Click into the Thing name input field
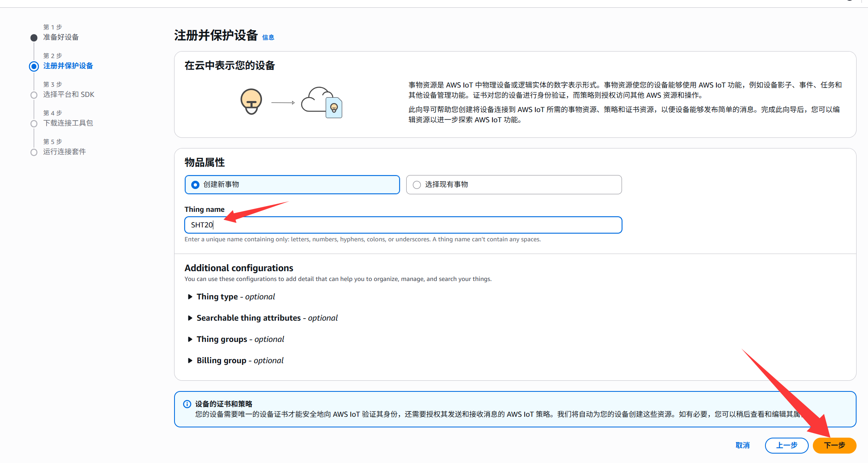 [403, 225]
